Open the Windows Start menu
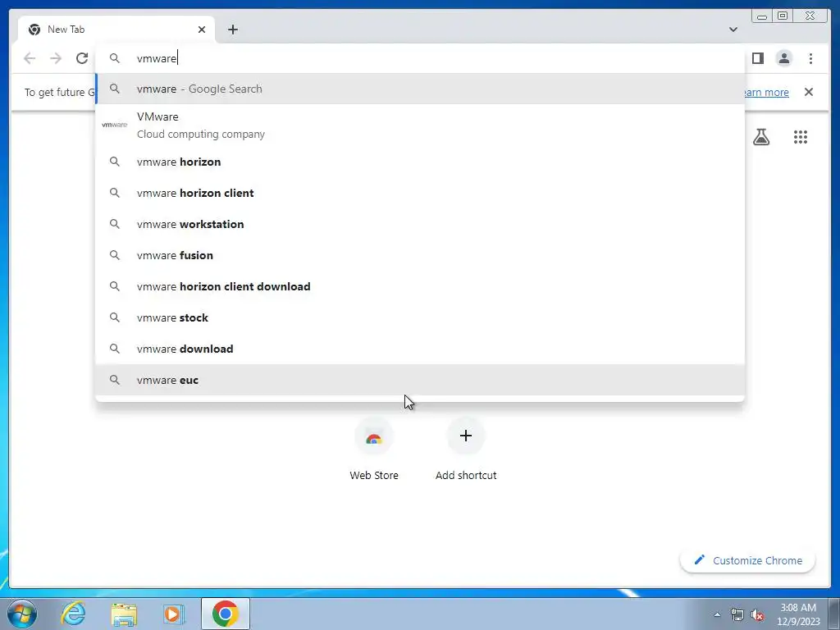 [x=22, y=614]
